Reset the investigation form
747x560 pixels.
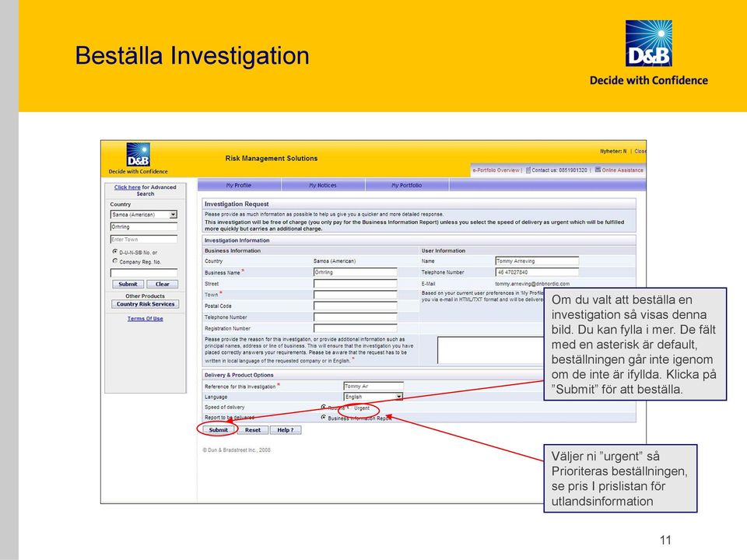(x=252, y=430)
